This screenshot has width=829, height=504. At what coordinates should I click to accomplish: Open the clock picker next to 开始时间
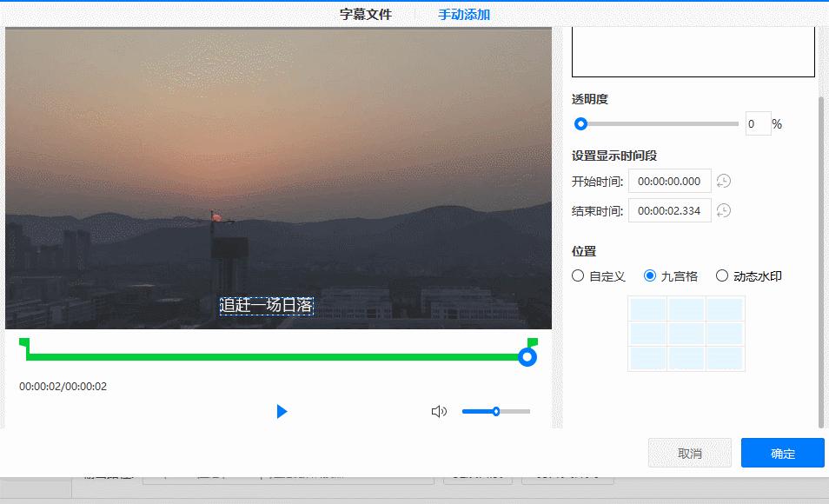pyautogui.click(x=725, y=181)
